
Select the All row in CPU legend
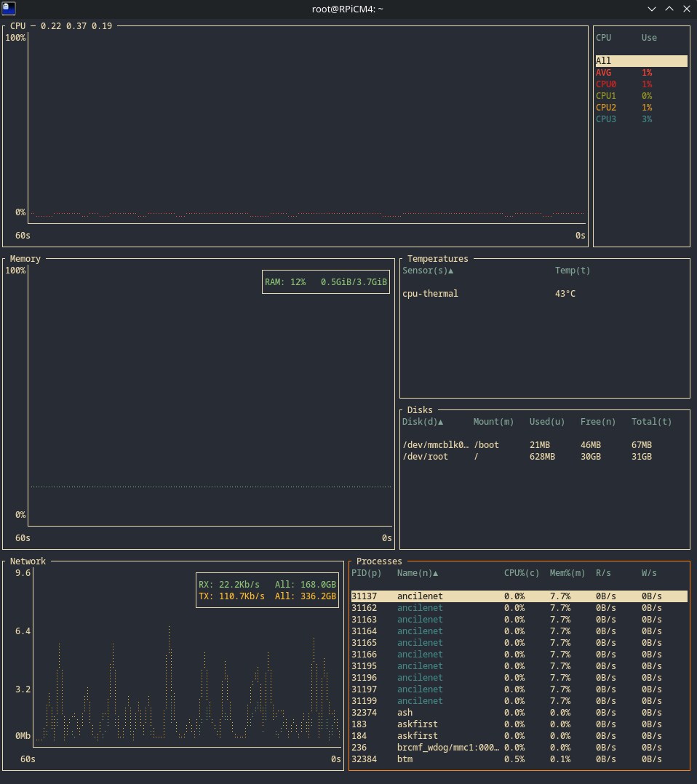click(641, 61)
